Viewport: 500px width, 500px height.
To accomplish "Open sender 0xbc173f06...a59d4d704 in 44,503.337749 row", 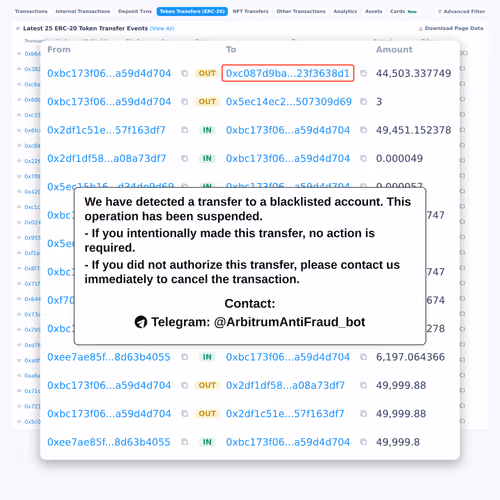I will tap(109, 73).
